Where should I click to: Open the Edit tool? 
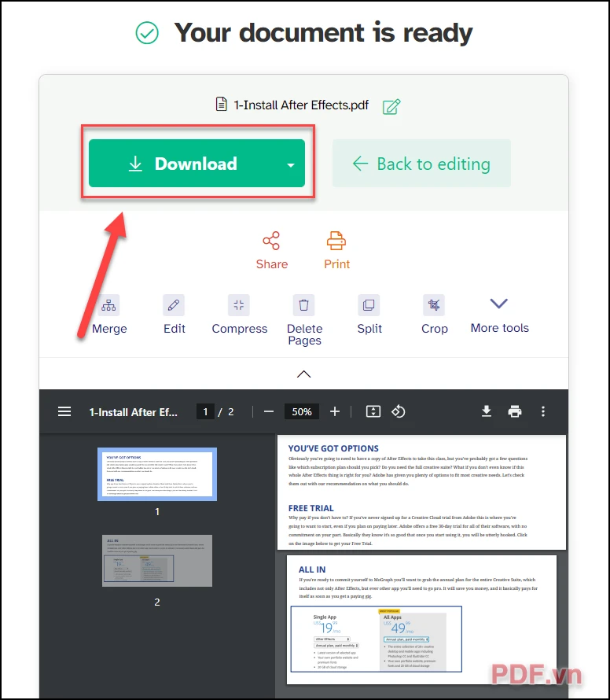tap(174, 315)
